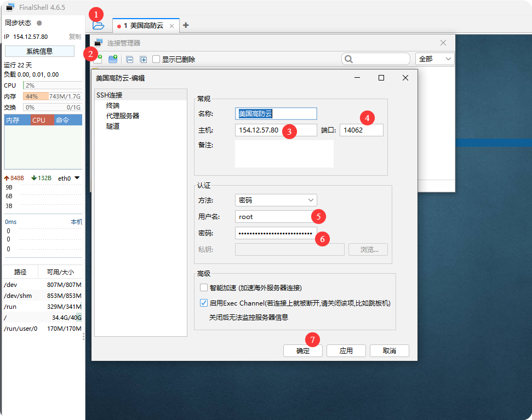Select the /dev/shm disk row

(42, 296)
